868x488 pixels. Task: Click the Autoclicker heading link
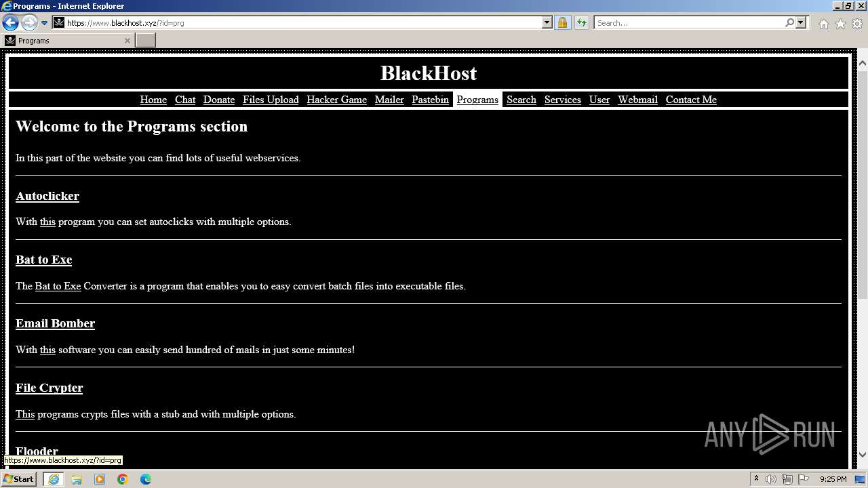[x=47, y=196]
